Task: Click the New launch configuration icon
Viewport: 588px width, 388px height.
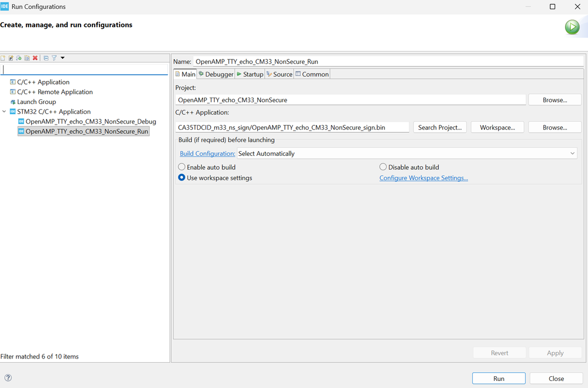Action: click(3, 58)
